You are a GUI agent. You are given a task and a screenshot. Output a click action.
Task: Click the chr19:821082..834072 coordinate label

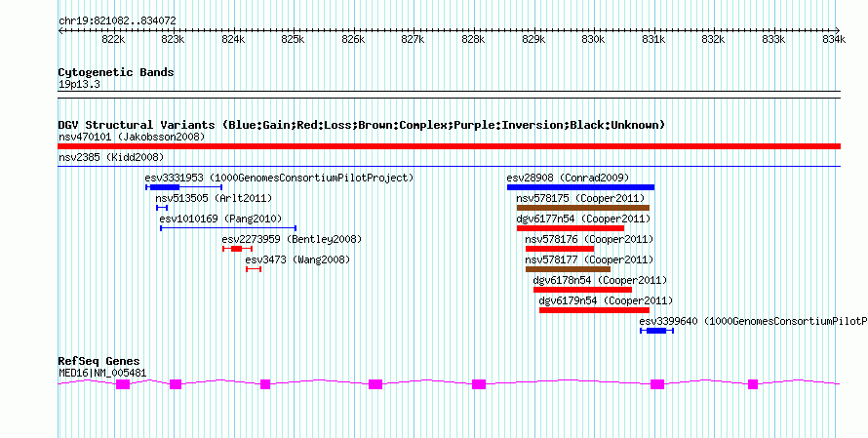coord(117,21)
